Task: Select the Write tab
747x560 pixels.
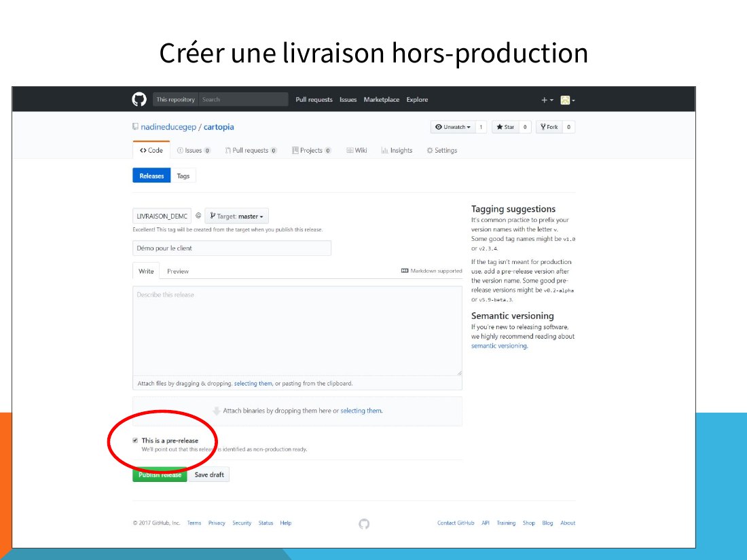Action: [x=146, y=271]
